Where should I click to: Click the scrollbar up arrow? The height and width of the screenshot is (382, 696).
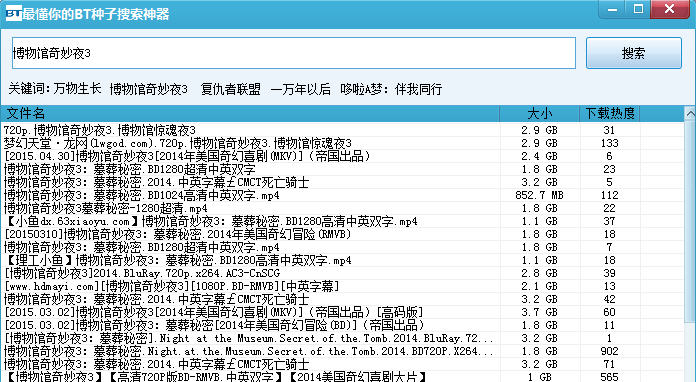coord(690,114)
